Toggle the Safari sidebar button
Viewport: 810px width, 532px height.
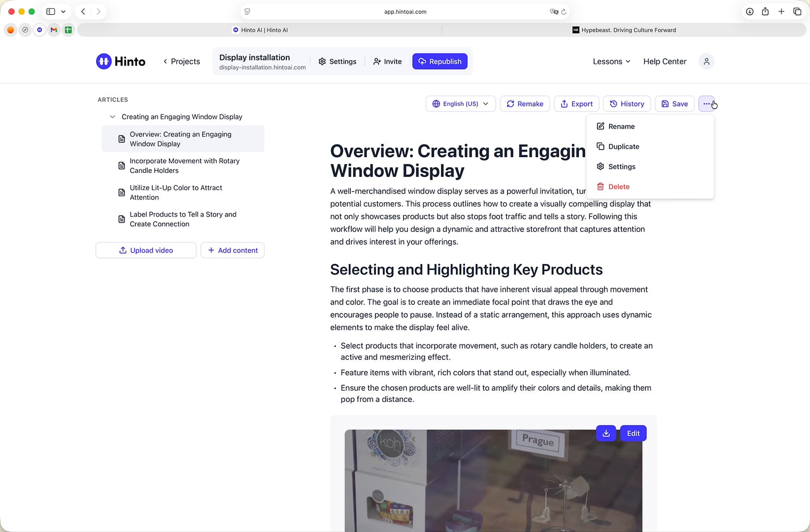tap(51, 11)
